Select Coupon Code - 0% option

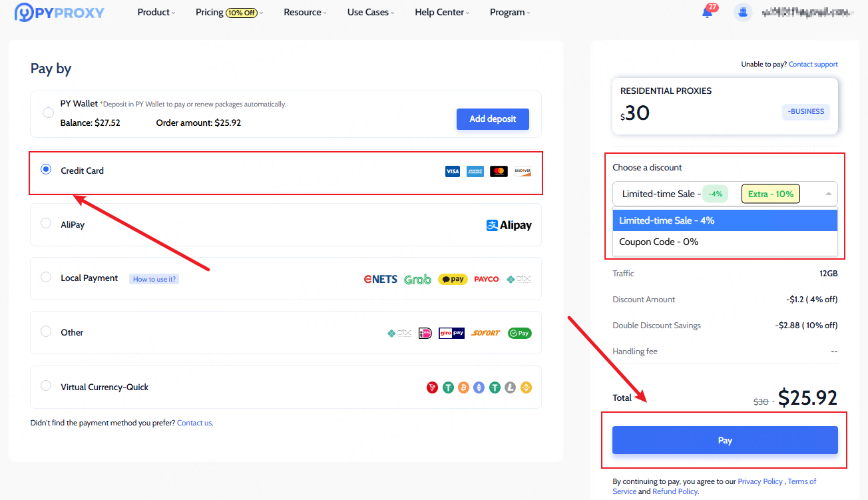click(x=658, y=242)
